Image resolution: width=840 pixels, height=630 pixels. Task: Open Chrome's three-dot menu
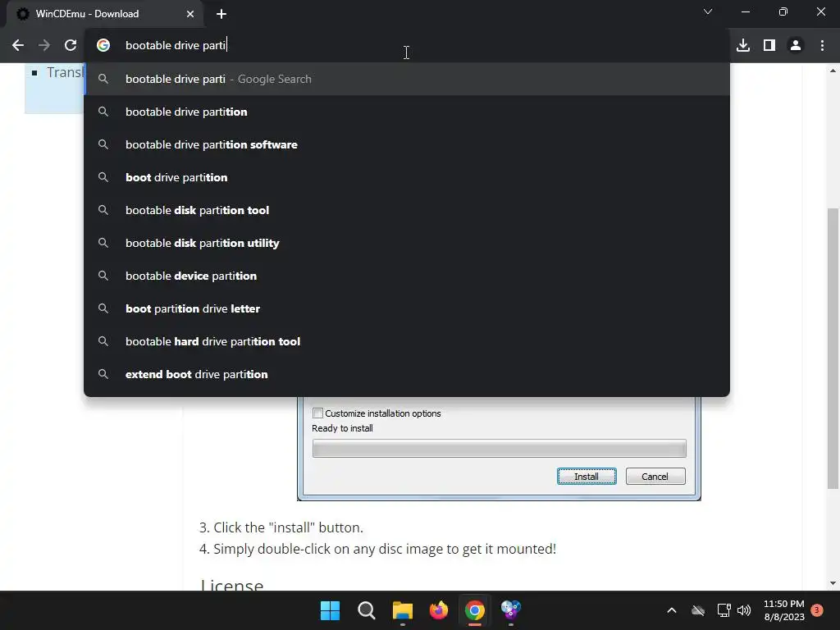pos(822,46)
